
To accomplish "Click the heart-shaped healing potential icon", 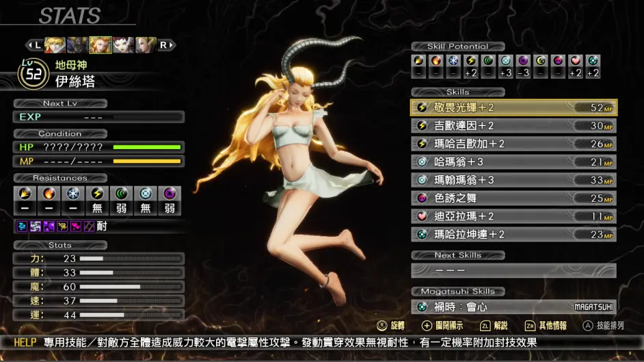I will pos(576,61).
